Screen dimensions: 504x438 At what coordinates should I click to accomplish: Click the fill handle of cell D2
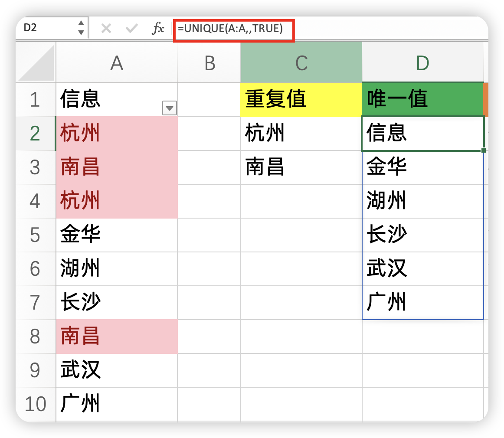484,150
